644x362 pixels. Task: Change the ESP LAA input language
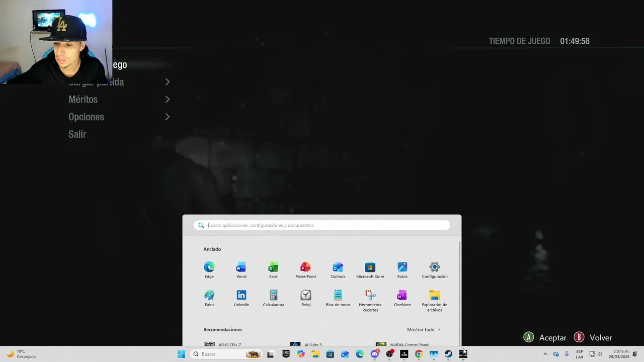click(x=580, y=354)
